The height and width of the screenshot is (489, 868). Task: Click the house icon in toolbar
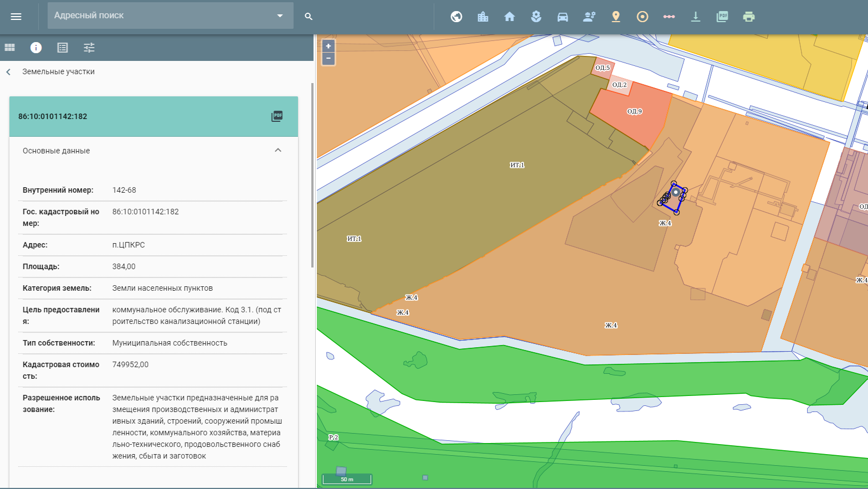click(510, 17)
